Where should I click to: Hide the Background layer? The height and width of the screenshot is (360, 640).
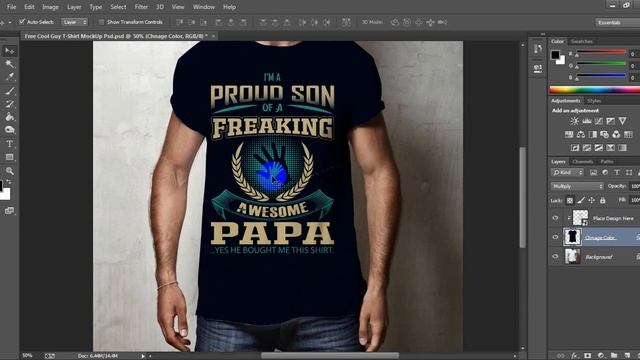pos(555,256)
